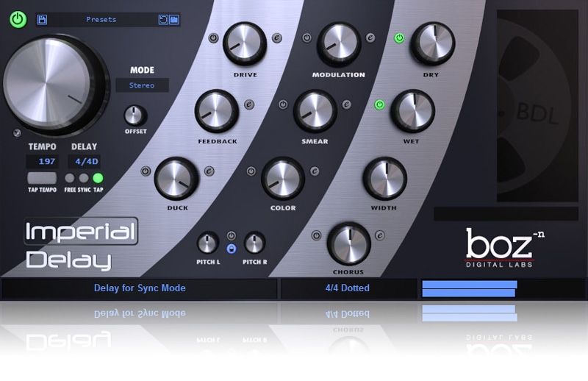
Task: Click the blue pitch link icon
Action: [x=232, y=249]
